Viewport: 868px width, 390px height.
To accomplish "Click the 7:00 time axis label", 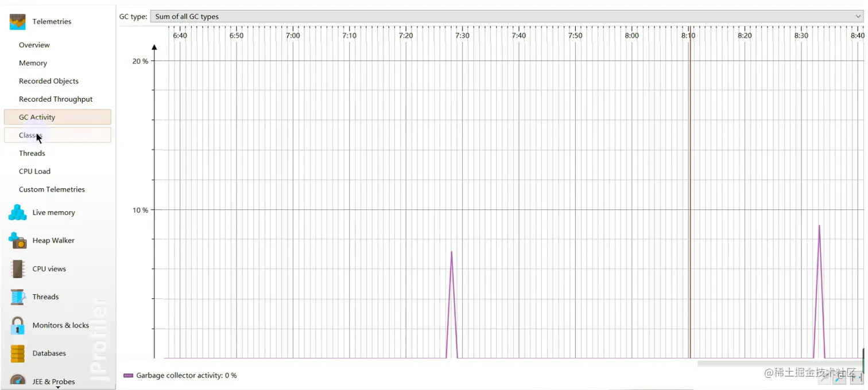I will 293,36.
